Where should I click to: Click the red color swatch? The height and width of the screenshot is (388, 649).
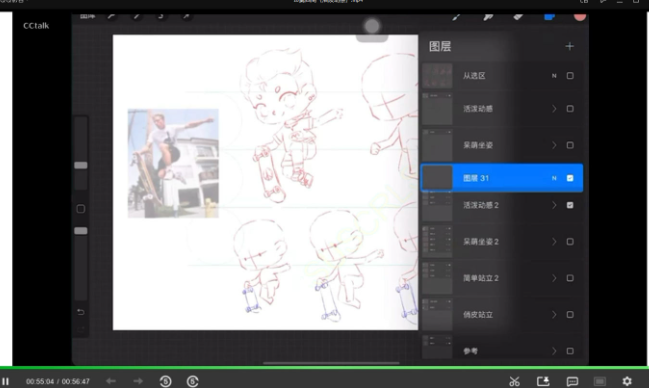coord(579,17)
